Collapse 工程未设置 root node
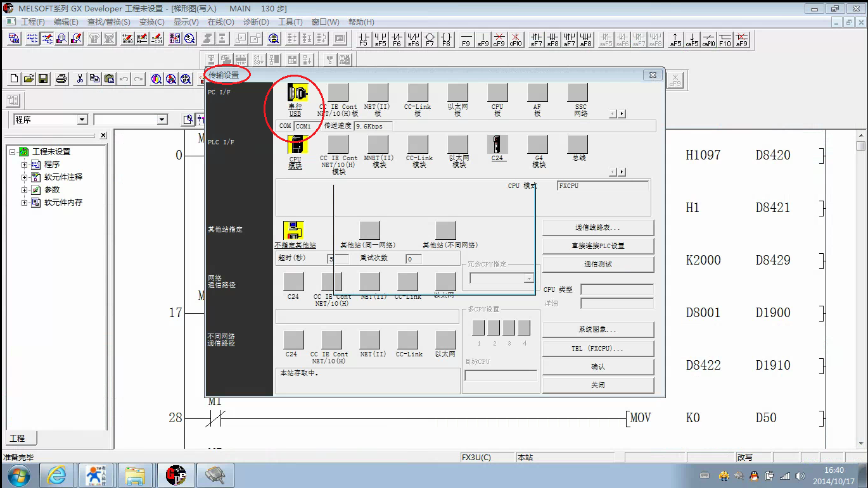868x488 pixels. (12, 152)
